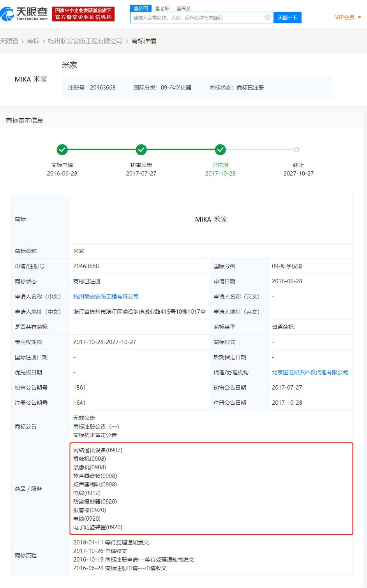
Task: Select goods item 报警器(0920)
Action: click(90, 510)
